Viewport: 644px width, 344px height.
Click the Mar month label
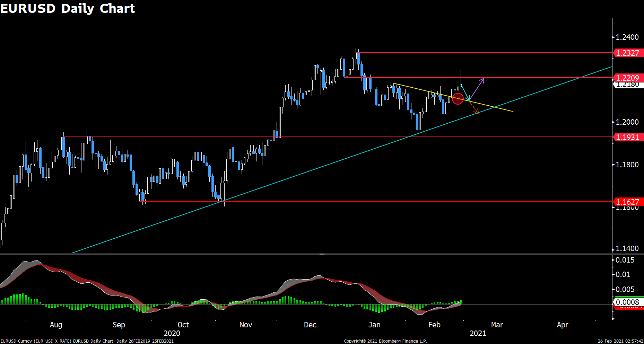(x=497, y=325)
